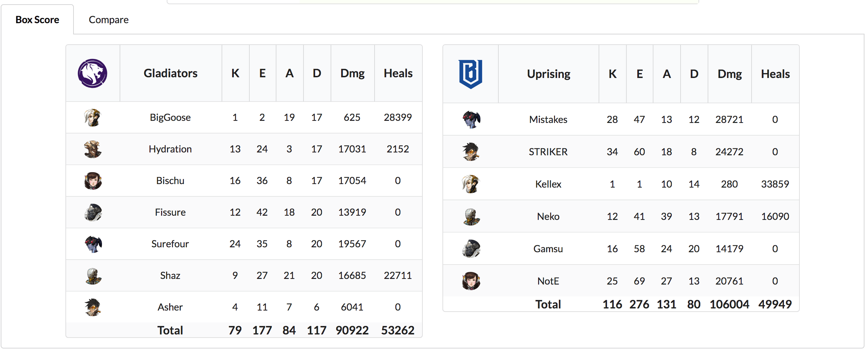Click the Bischu player name
Image resolution: width=868 pixels, height=352 pixels.
click(170, 181)
